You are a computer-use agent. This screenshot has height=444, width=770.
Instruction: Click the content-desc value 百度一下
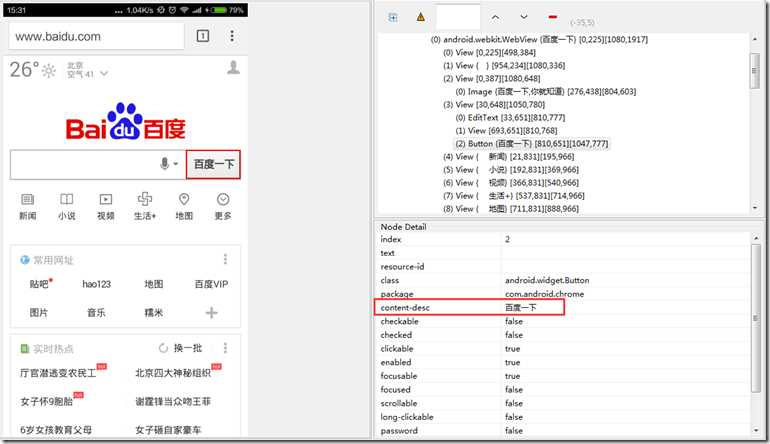click(x=521, y=307)
